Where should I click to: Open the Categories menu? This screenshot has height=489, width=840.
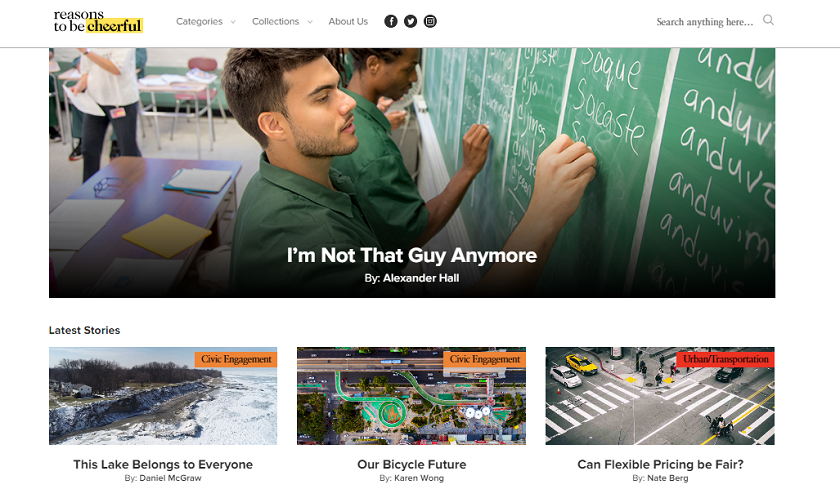click(199, 21)
